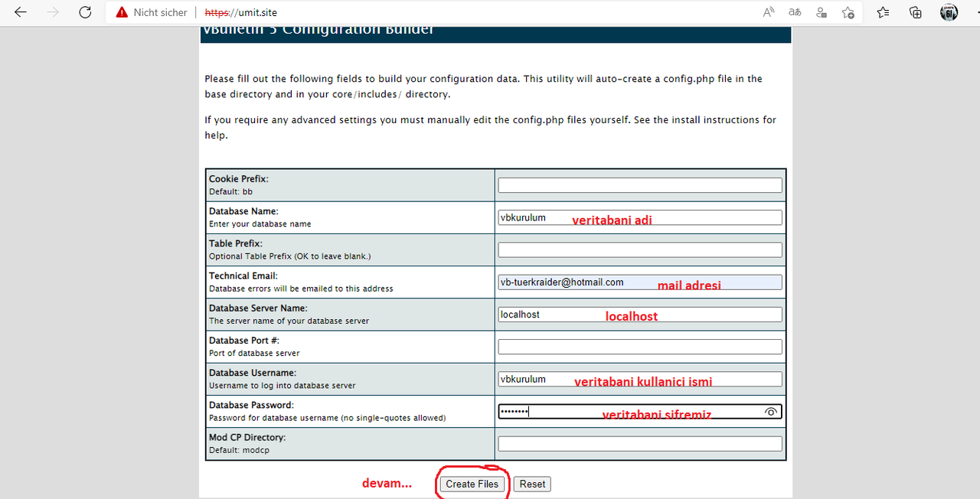
Task: Click the Cookie Prefix input field
Action: coord(640,185)
